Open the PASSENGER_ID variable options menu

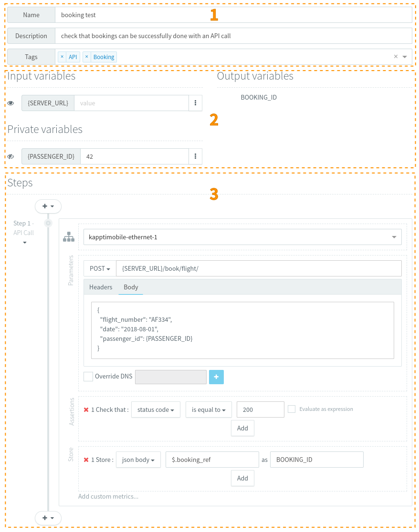point(196,156)
